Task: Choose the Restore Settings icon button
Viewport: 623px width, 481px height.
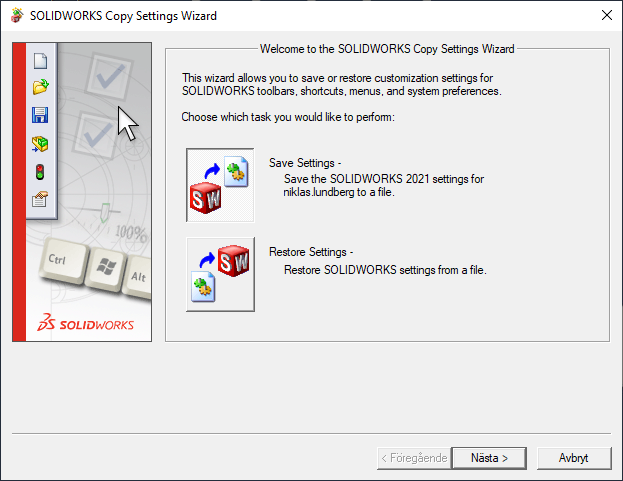Action: (x=220, y=274)
